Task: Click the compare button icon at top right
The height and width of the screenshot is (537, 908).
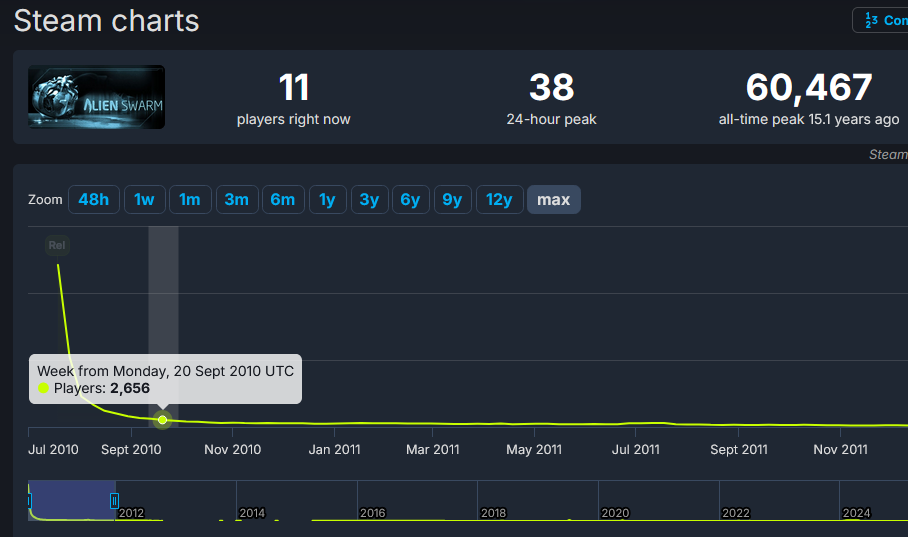Action: click(x=872, y=20)
